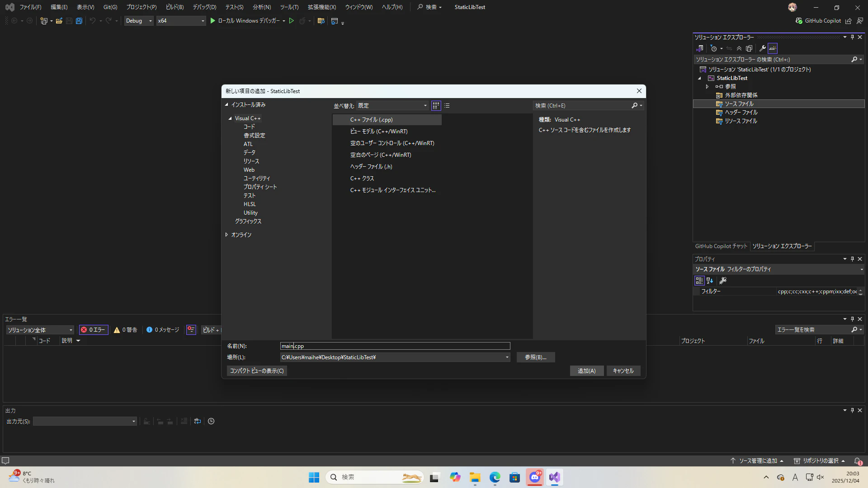Click the clock icon in the Output toolbar
Screen dimensions: 868x488
point(211,421)
